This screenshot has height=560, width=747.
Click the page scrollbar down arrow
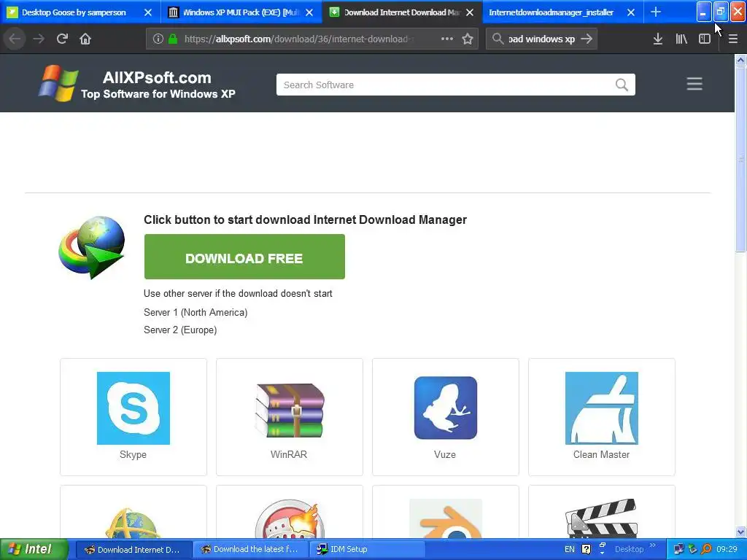[x=740, y=532]
